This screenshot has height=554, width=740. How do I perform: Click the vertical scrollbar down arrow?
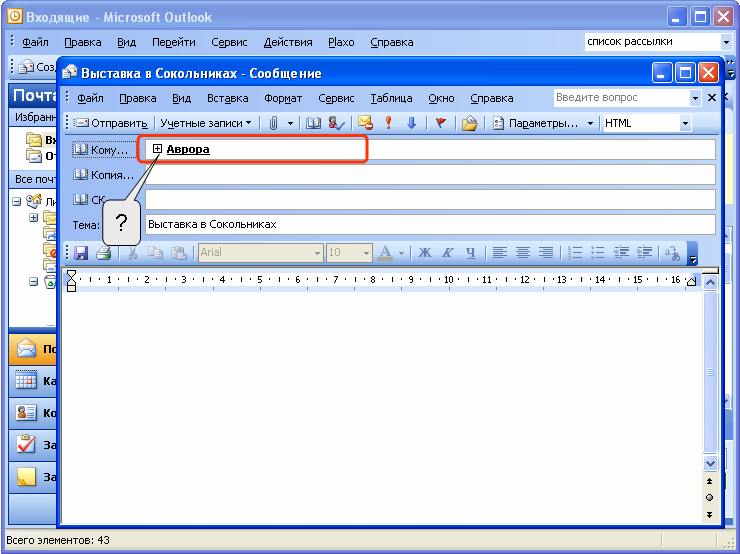coord(710,463)
